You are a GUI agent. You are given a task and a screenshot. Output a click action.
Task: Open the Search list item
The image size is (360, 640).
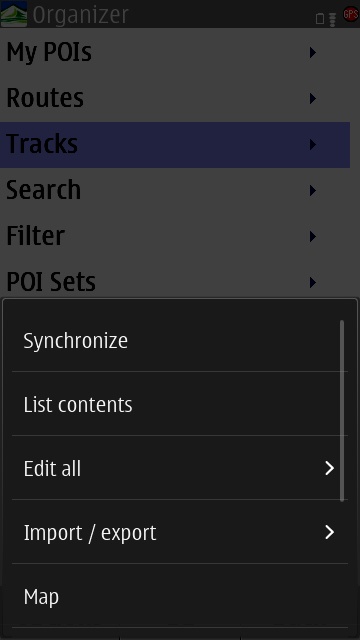175,190
